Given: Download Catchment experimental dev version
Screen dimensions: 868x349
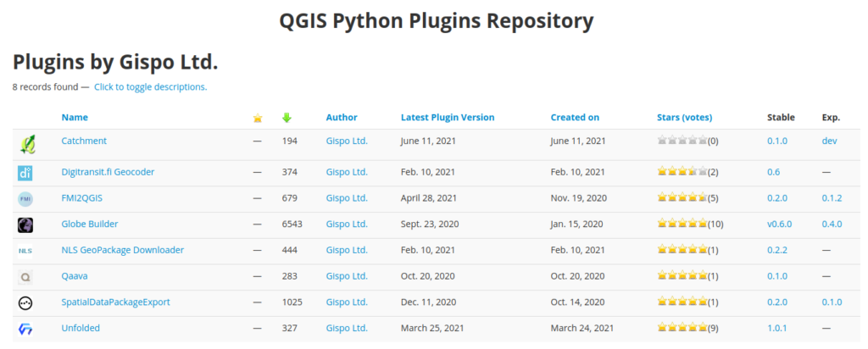Looking at the screenshot, I should click(x=830, y=141).
